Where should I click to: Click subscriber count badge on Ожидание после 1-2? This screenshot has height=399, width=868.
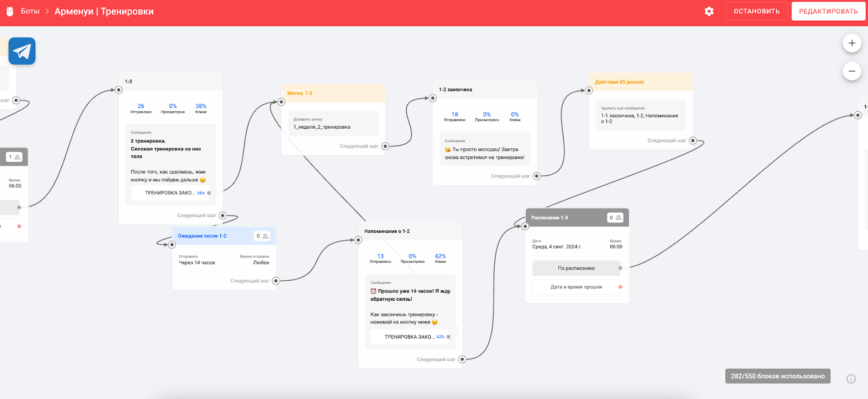(x=262, y=236)
